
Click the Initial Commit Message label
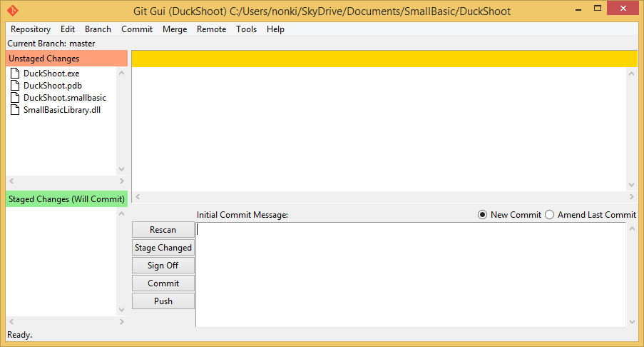click(x=242, y=215)
